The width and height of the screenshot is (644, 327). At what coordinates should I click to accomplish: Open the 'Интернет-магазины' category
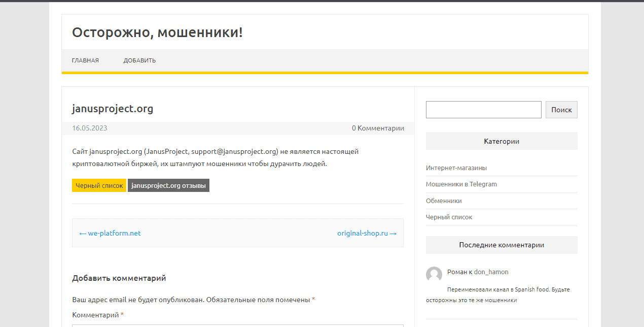456,168
